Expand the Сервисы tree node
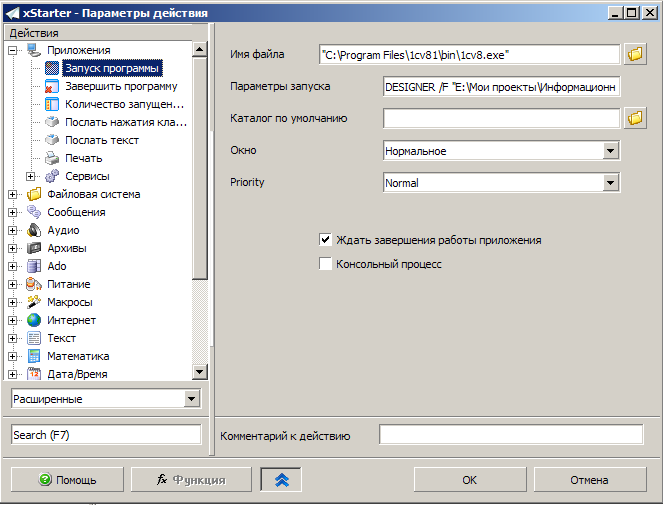The height and width of the screenshot is (505, 663). 30,176
